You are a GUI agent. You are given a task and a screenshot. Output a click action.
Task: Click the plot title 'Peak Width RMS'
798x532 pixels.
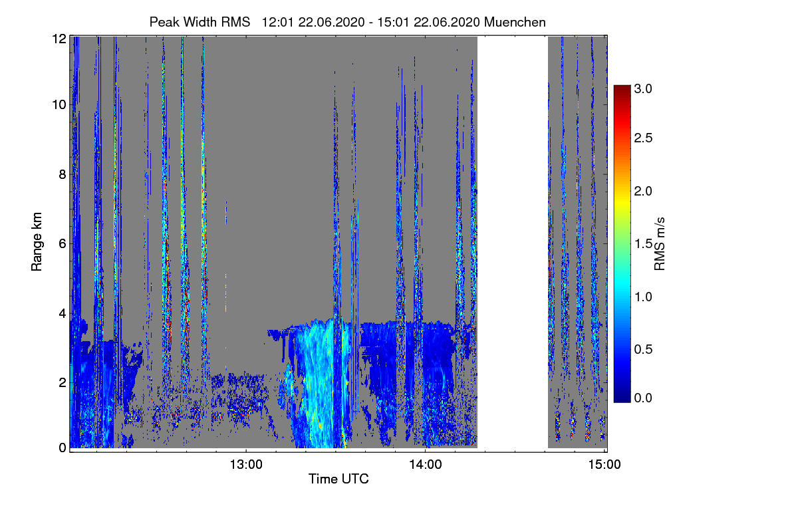point(199,22)
